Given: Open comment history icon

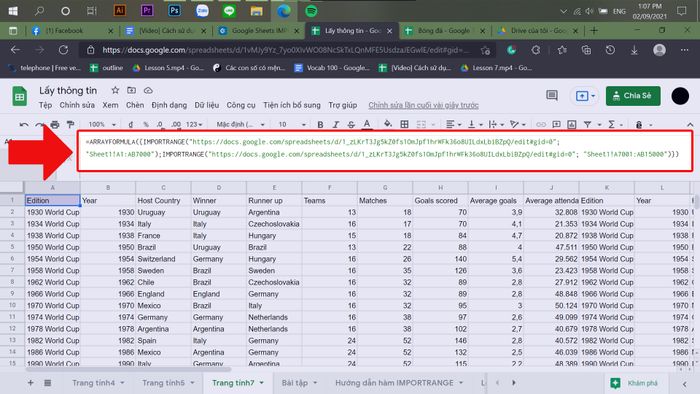Looking at the screenshot, I should pos(552,95).
